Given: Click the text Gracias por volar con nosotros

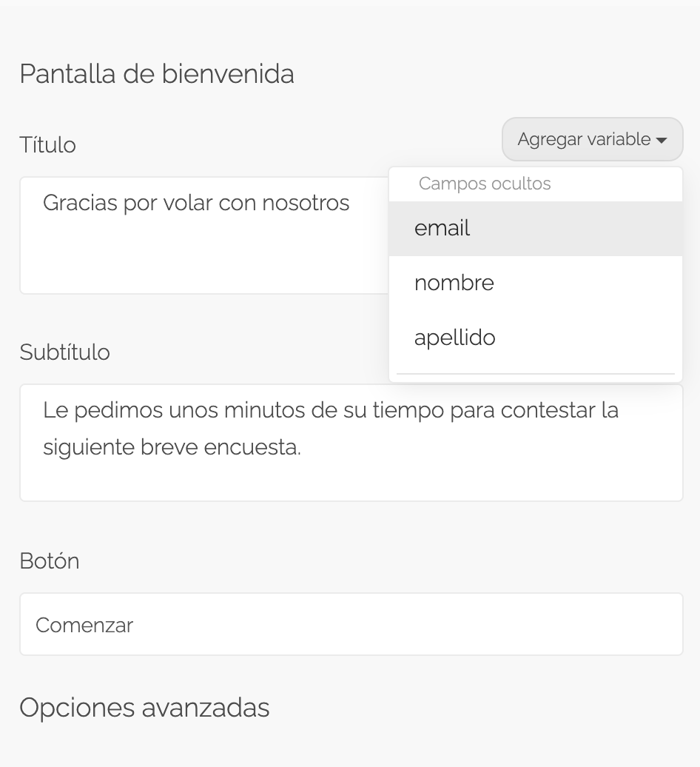Looking at the screenshot, I should (x=196, y=203).
